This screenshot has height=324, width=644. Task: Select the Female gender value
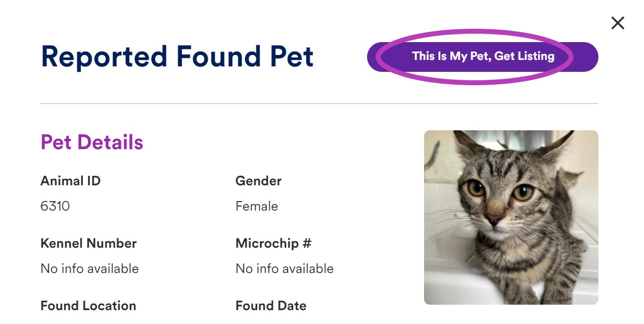(257, 206)
